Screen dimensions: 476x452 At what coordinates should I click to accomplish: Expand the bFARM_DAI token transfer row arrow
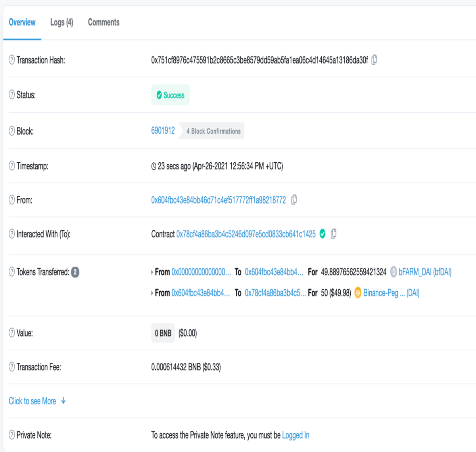pyautogui.click(x=152, y=272)
